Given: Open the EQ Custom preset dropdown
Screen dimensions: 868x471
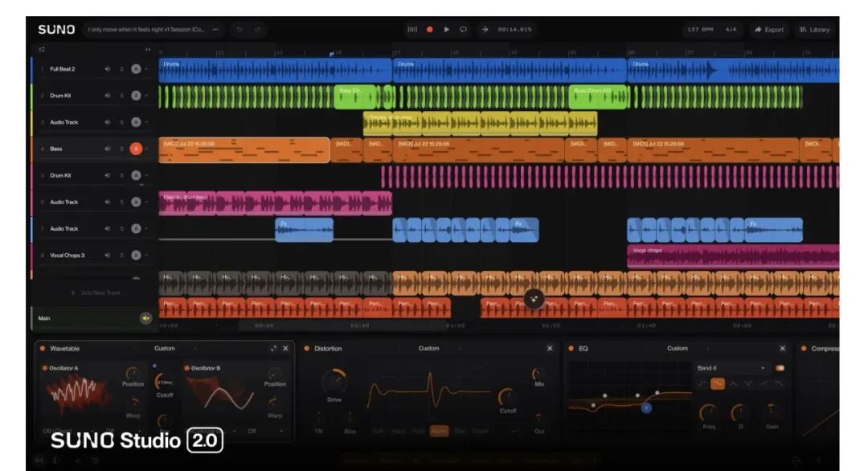Looking at the screenshot, I should coord(688,348).
